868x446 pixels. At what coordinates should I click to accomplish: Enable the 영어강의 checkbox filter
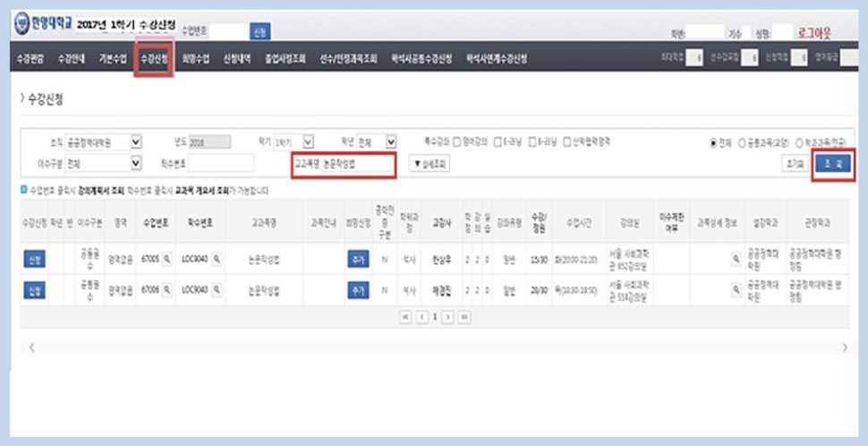[457, 142]
